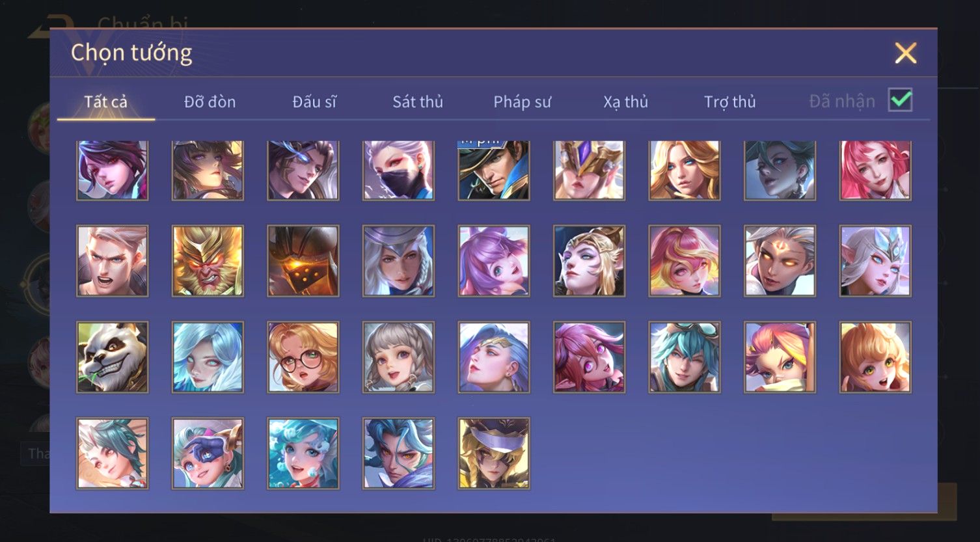Choose the golden winged helmet hero
Screen dimensions: 980x542
[589, 170]
